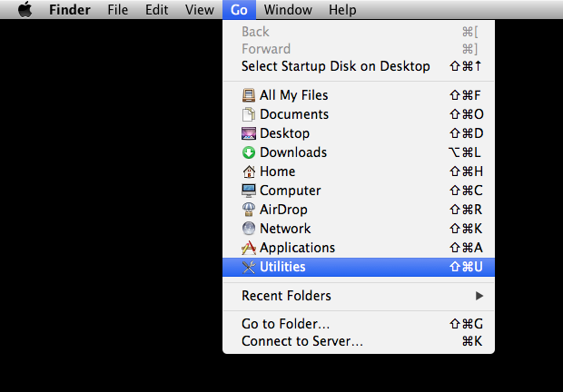Click the Applications icon in menu
The height and width of the screenshot is (392, 563).
click(249, 248)
